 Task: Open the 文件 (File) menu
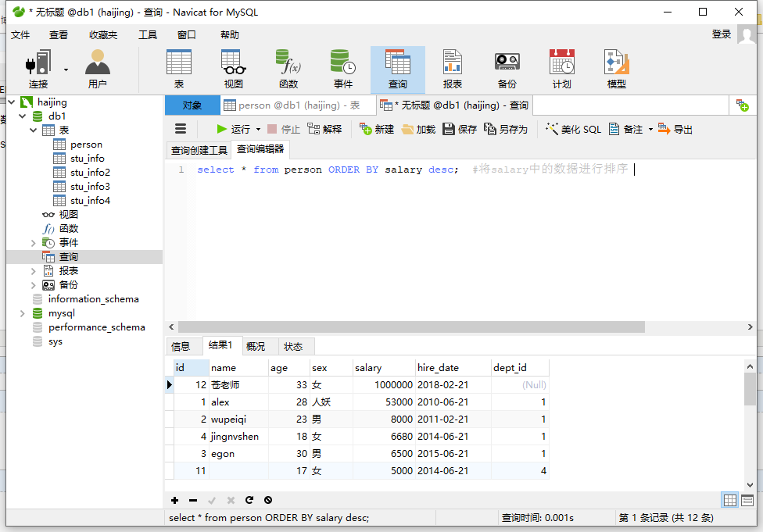(x=20, y=34)
